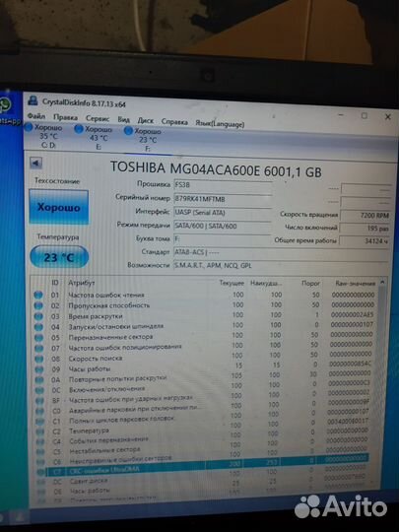Select the Включения/отключения row
Screen dimensions: 399x532
coord(204,387)
